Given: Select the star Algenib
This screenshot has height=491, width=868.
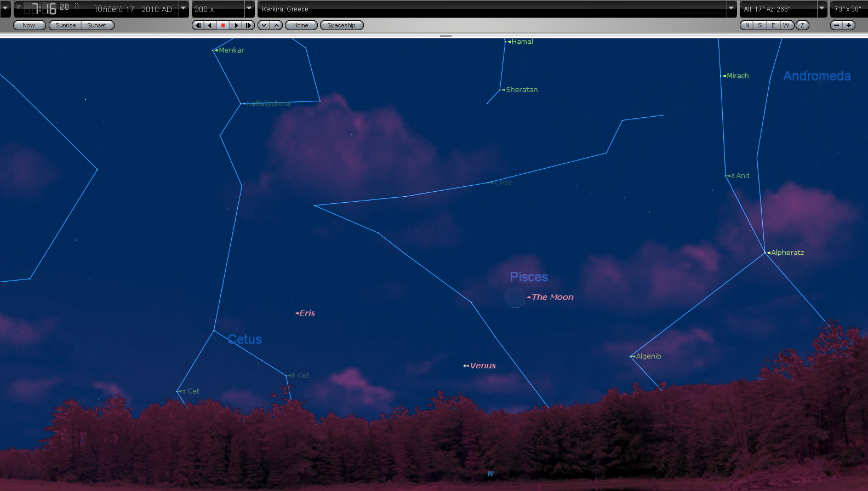Looking at the screenshot, I should [631, 356].
